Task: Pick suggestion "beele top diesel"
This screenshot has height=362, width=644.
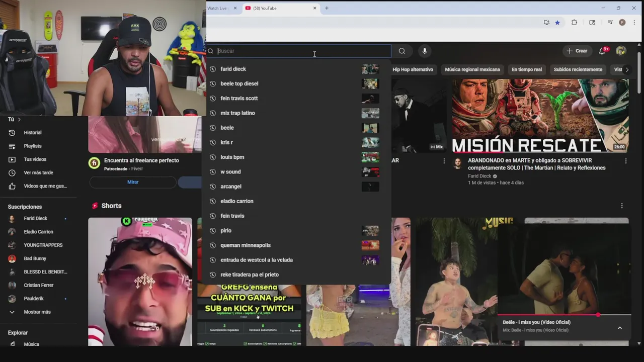Action: pyautogui.click(x=296, y=83)
